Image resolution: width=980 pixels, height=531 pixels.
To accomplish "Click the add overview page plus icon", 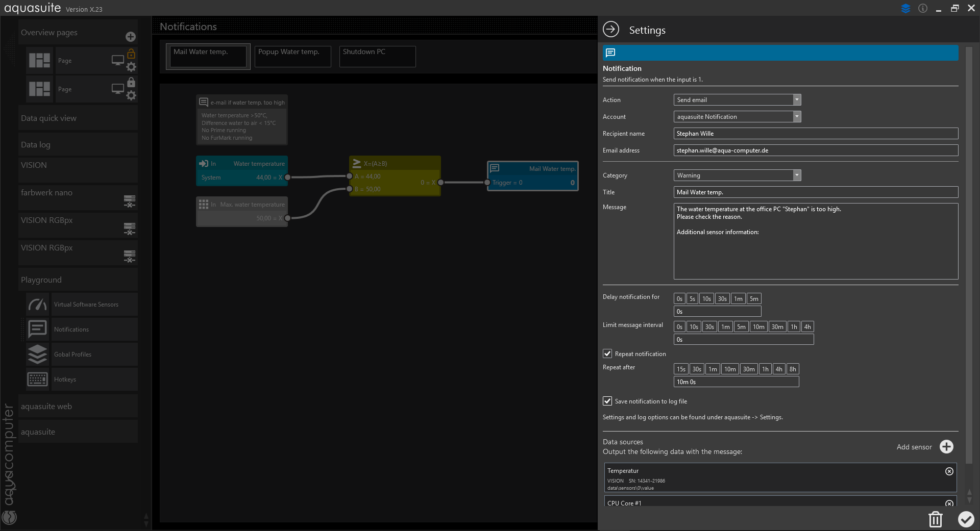I will click(x=131, y=37).
